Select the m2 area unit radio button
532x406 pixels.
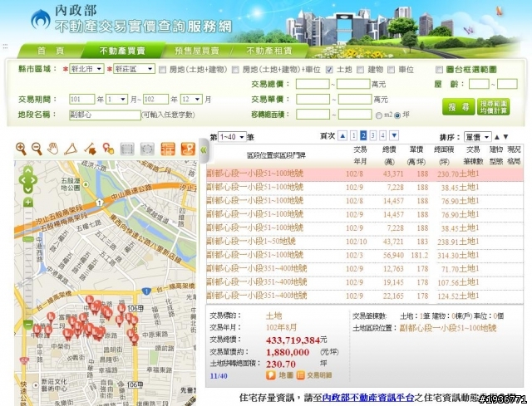pyautogui.click(x=378, y=115)
